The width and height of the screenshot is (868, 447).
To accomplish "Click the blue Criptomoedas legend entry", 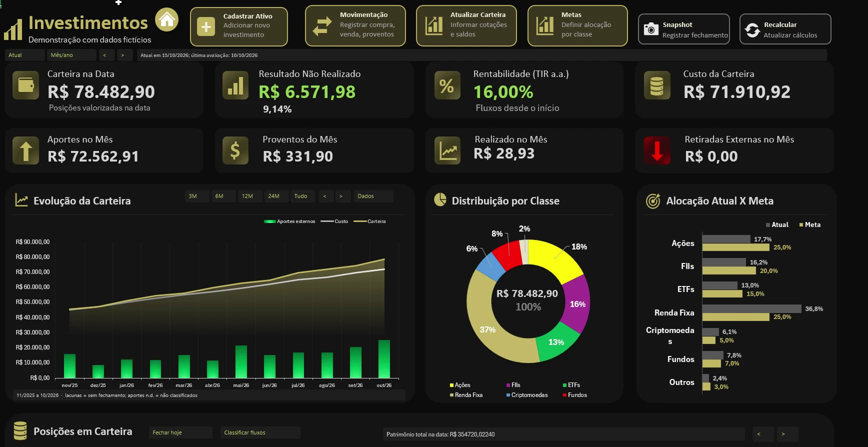I will pos(527,395).
